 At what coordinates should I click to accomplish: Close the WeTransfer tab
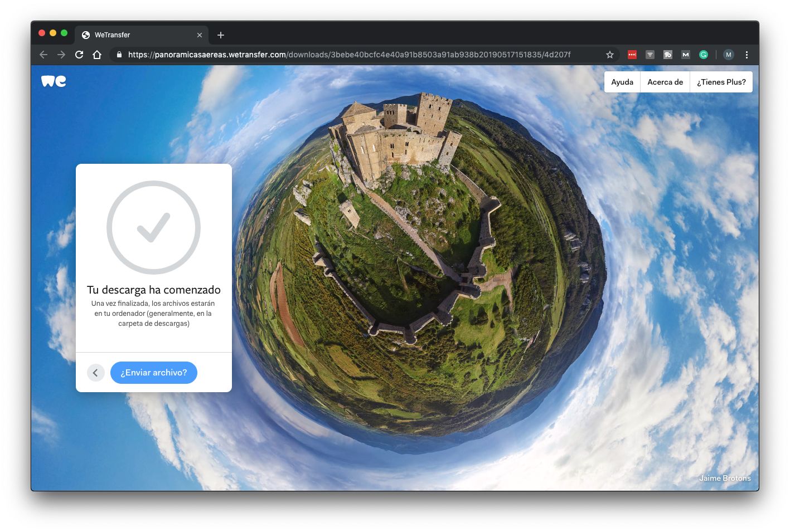[200, 35]
